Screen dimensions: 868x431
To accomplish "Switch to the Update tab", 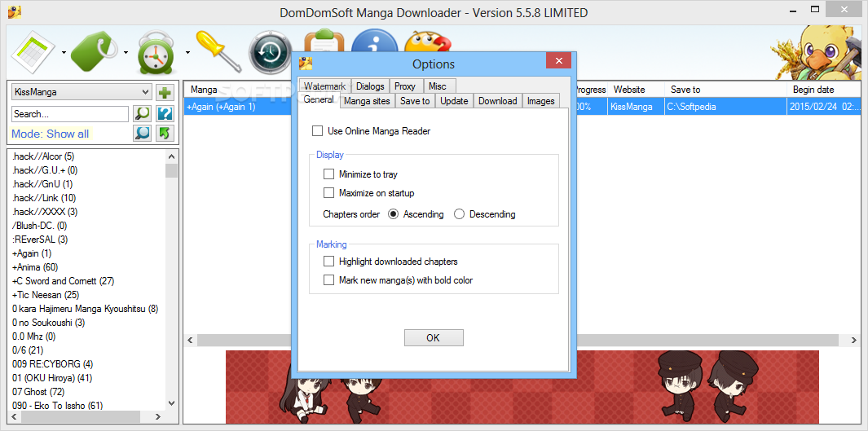I will click(455, 101).
